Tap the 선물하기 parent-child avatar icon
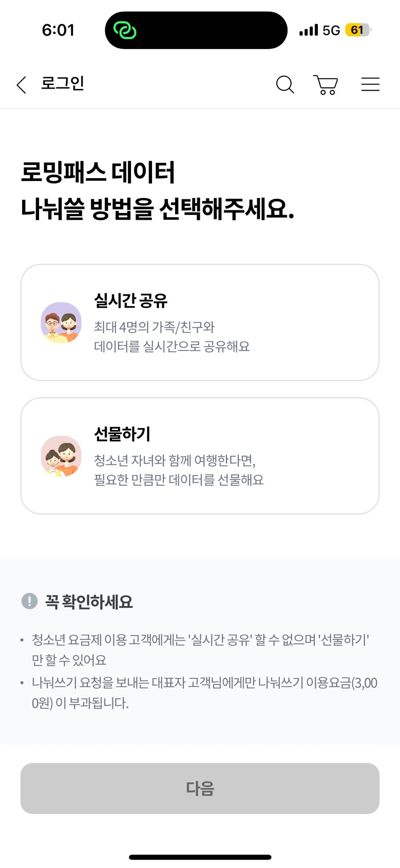 pos(61,456)
